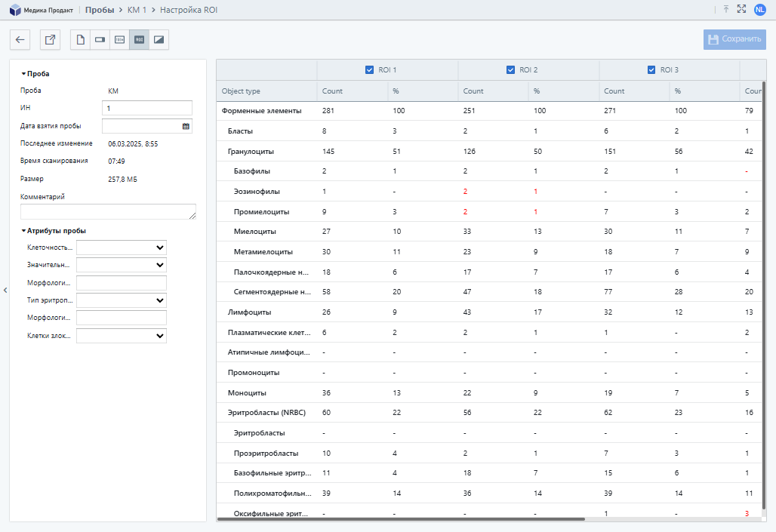The height and width of the screenshot is (532, 776).
Task: Select the Палочкоядерные н... row label
Action: coord(271,272)
